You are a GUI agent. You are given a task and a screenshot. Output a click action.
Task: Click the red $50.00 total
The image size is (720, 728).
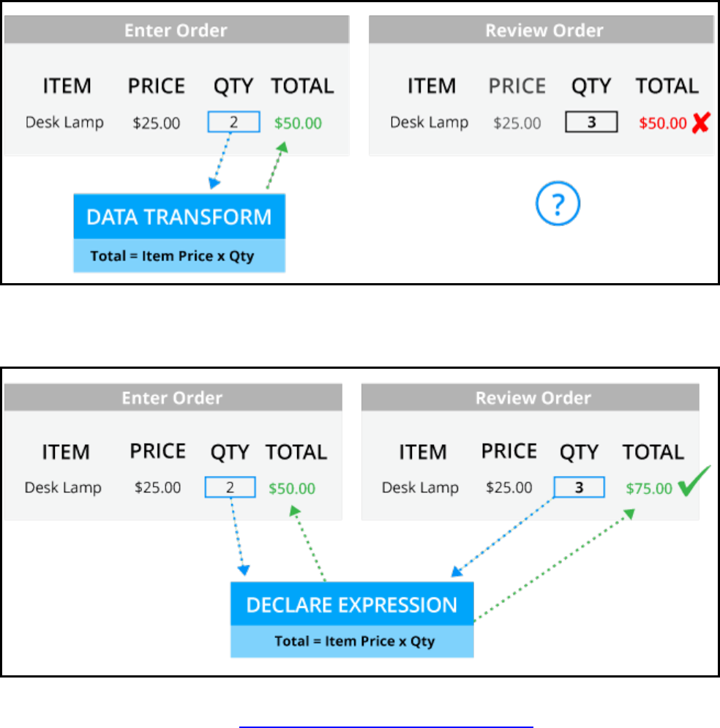(662, 123)
